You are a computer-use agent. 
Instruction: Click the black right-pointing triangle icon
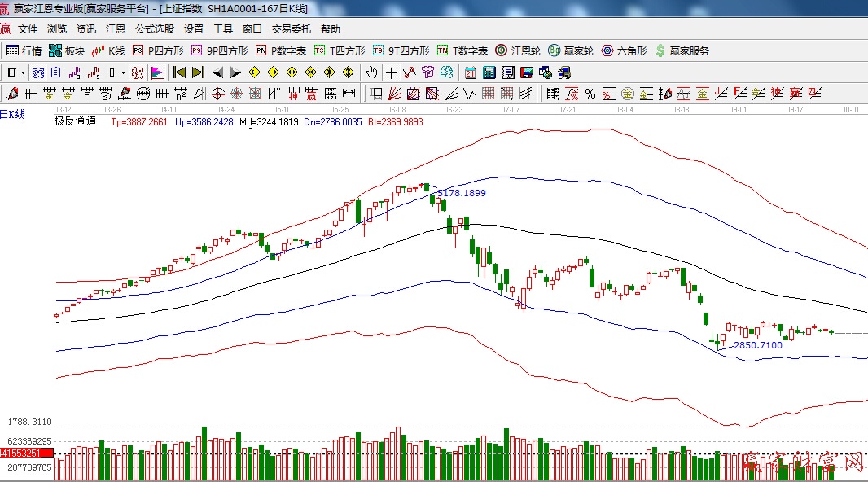[x=235, y=72]
